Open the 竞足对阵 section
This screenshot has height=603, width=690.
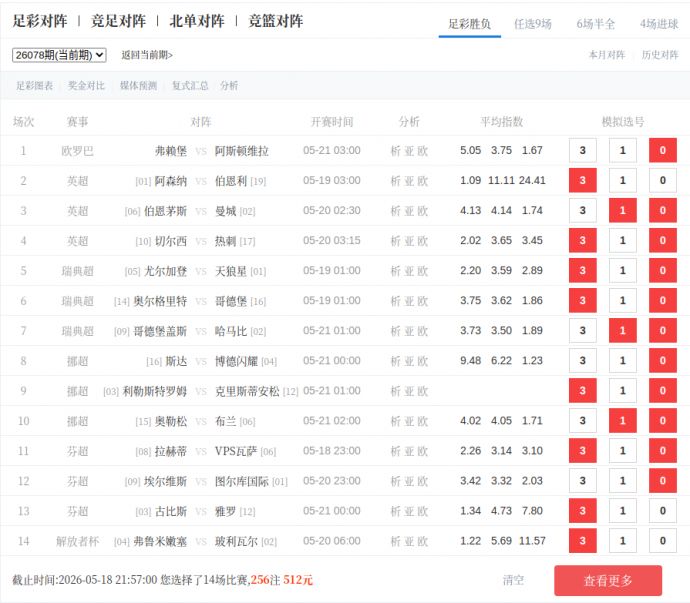click(x=118, y=21)
